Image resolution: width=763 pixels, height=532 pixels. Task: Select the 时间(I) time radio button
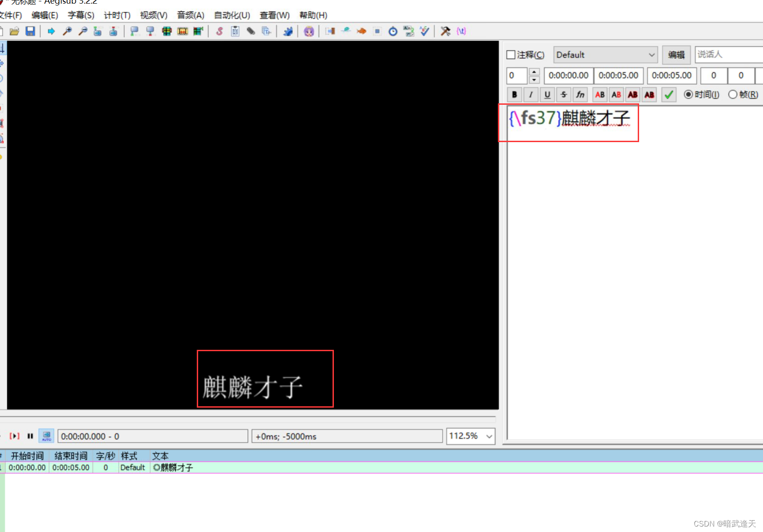coord(689,94)
